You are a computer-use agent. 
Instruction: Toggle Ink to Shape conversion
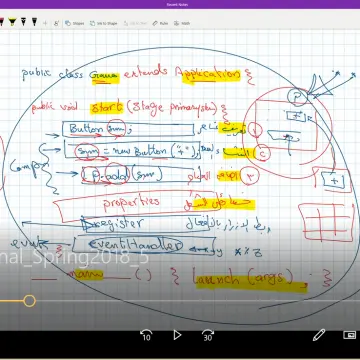(x=104, y=23)
